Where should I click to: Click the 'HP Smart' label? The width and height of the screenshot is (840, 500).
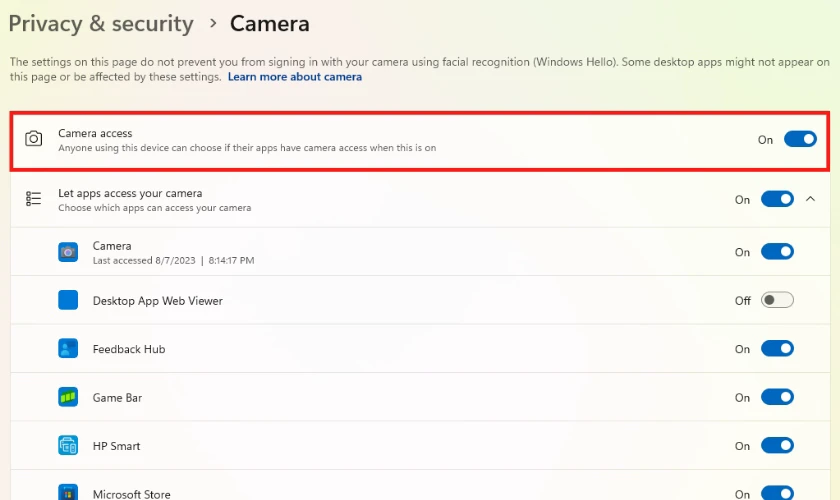[x=116, y=446]
